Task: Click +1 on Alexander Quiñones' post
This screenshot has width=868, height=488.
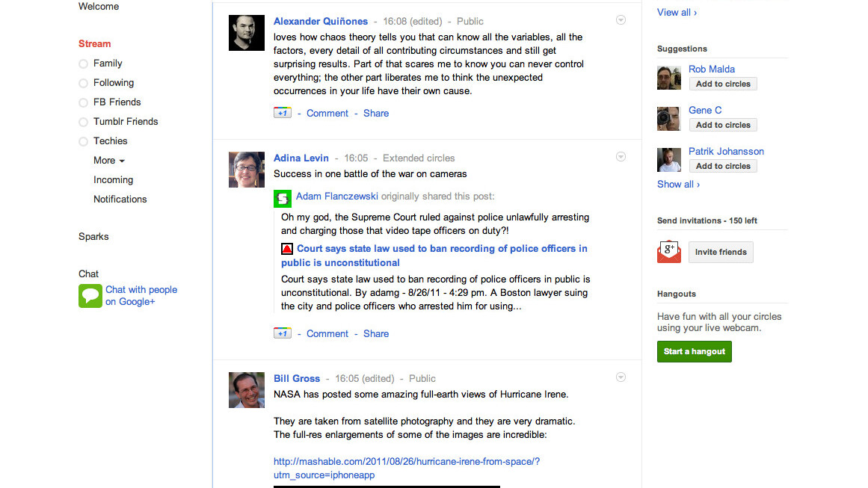Action: point(282,113)
